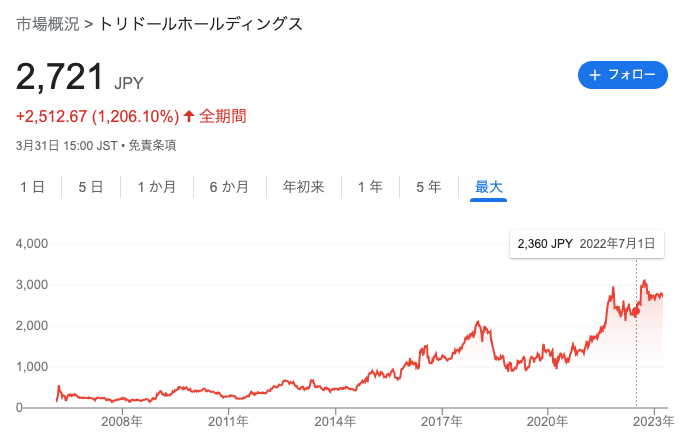Click the plus icon on the フォロー button

(x=595, y=75)
